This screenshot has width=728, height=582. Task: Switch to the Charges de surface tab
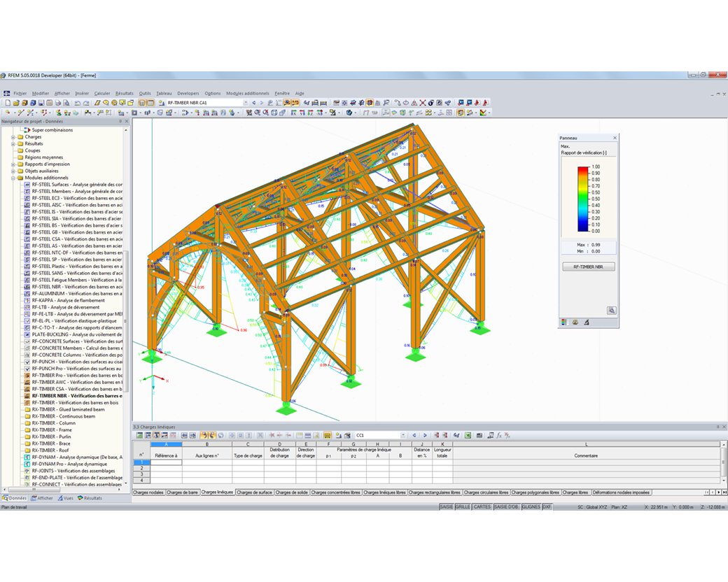254,492
